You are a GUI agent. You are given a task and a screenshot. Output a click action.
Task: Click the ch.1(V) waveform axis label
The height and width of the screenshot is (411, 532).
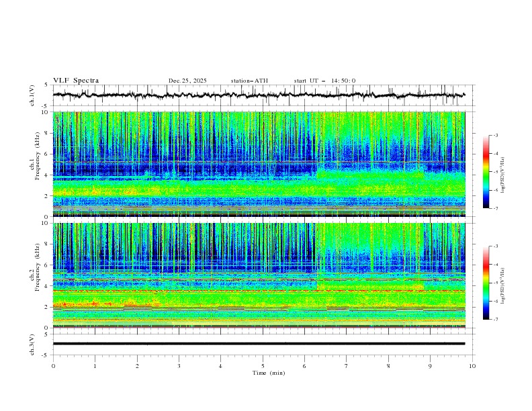tap(34, 95)
